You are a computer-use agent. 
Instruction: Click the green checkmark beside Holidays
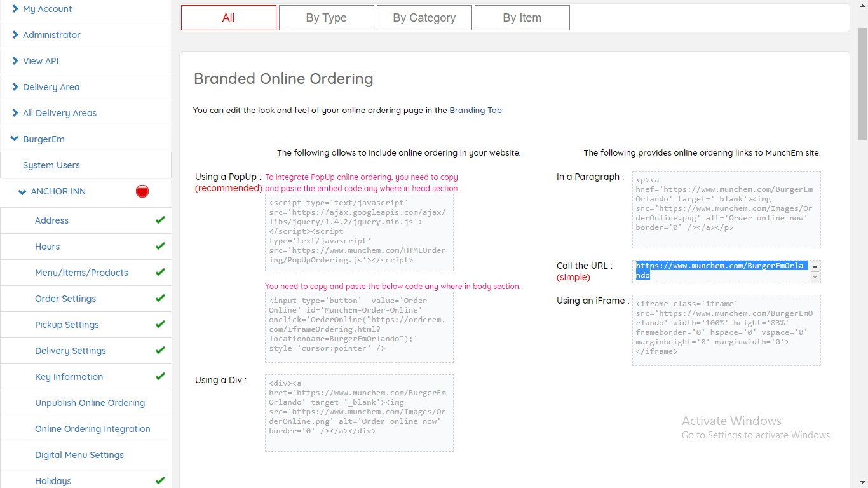pyautogui.click(x=160, y=480)
